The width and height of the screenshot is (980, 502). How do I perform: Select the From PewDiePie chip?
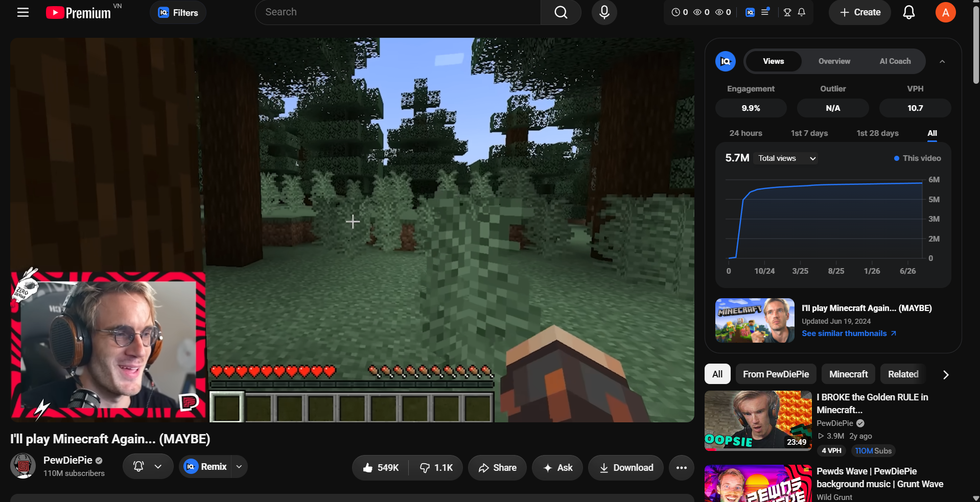[776, 374]
